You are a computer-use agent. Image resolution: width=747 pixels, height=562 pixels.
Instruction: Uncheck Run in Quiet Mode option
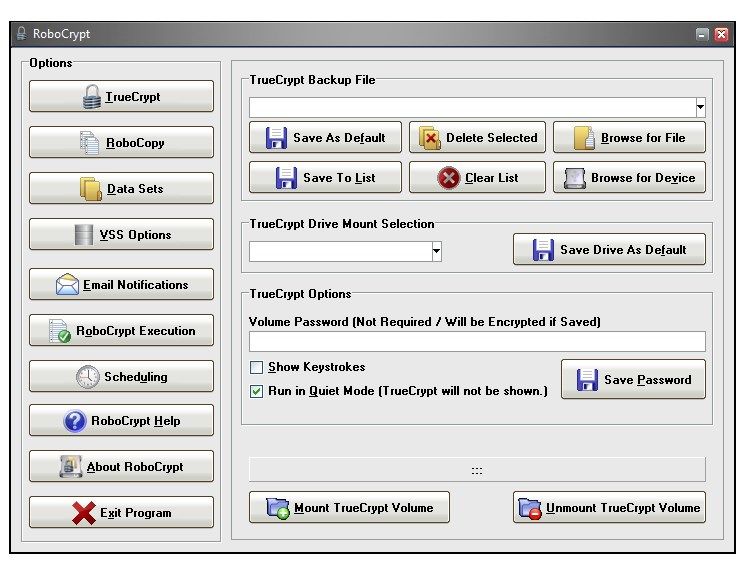tap(256, 391)
